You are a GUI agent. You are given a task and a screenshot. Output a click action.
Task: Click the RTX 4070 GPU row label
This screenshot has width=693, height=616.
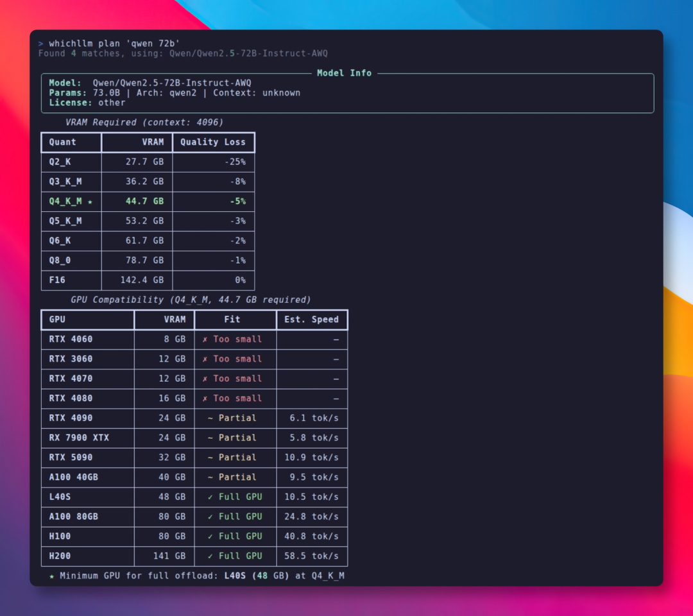(x=71, y=379)
